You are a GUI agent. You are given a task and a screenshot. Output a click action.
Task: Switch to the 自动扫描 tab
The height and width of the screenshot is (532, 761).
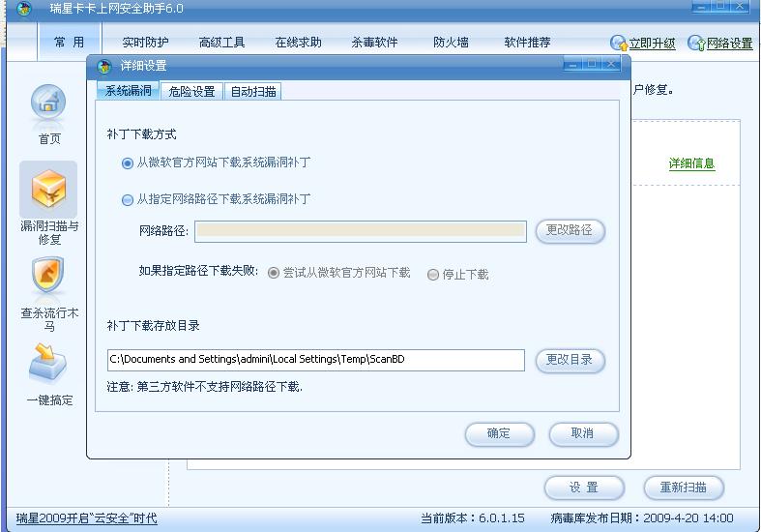point(252,91)
